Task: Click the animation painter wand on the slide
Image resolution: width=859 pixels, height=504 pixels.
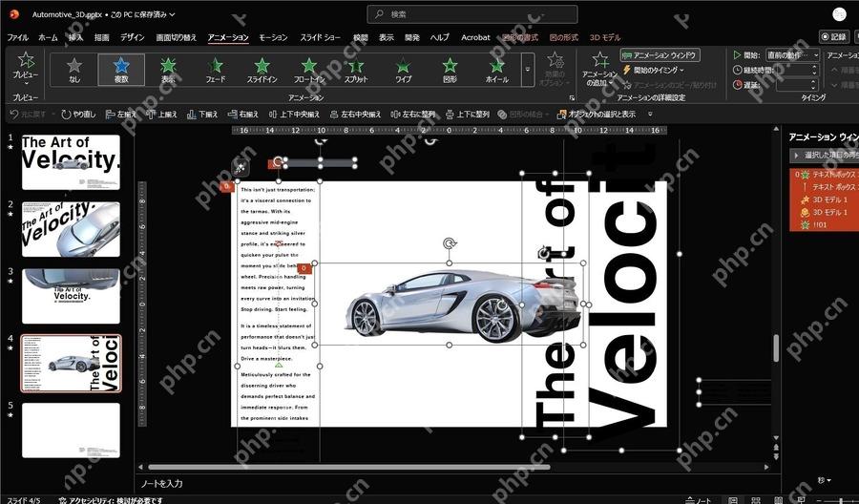Action: point(241,168)
